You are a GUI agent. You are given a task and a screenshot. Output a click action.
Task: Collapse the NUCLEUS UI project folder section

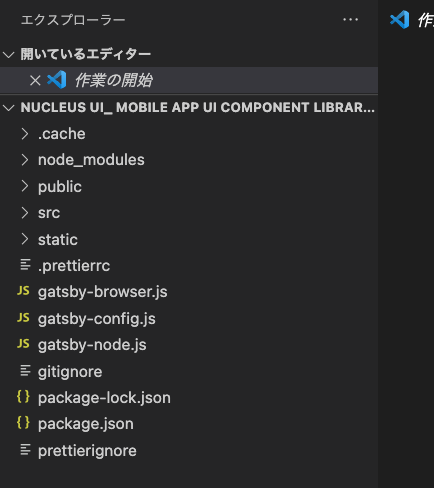(9, 108)
